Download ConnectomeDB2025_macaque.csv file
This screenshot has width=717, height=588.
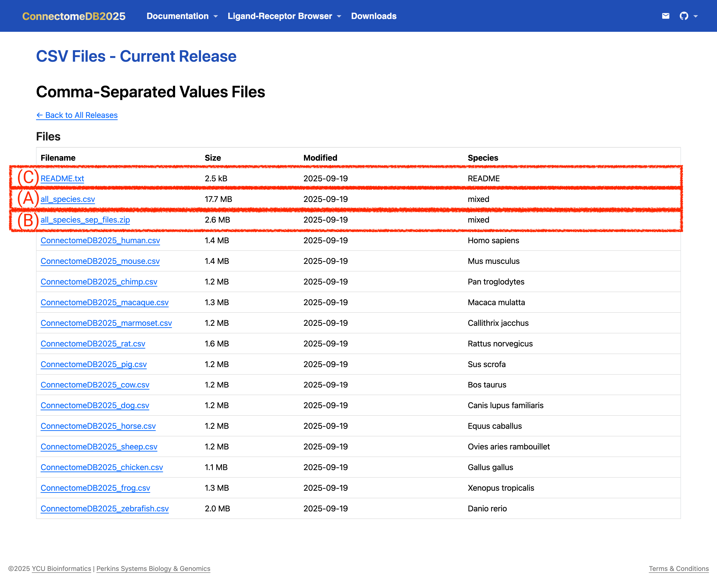click(105, 303)
